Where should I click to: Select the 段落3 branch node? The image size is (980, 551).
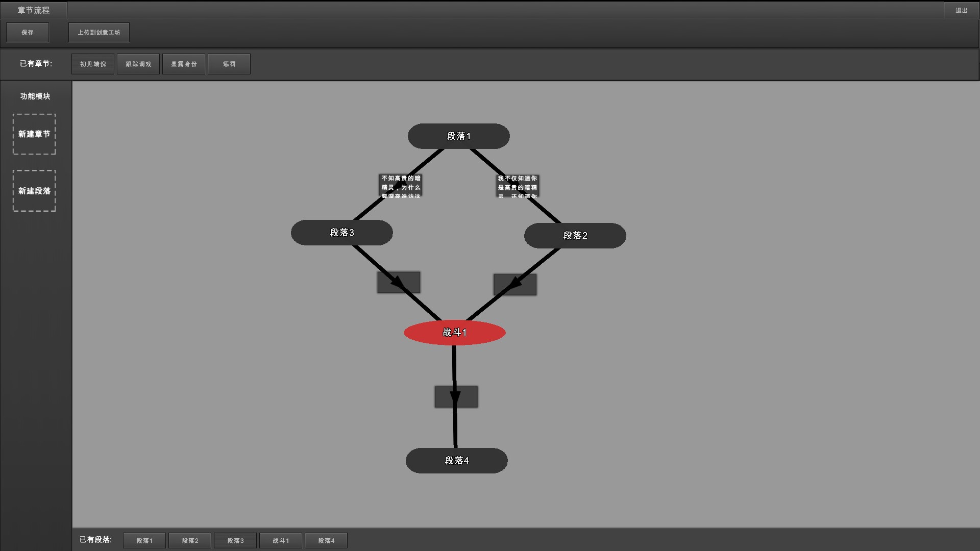pos(341,233)
